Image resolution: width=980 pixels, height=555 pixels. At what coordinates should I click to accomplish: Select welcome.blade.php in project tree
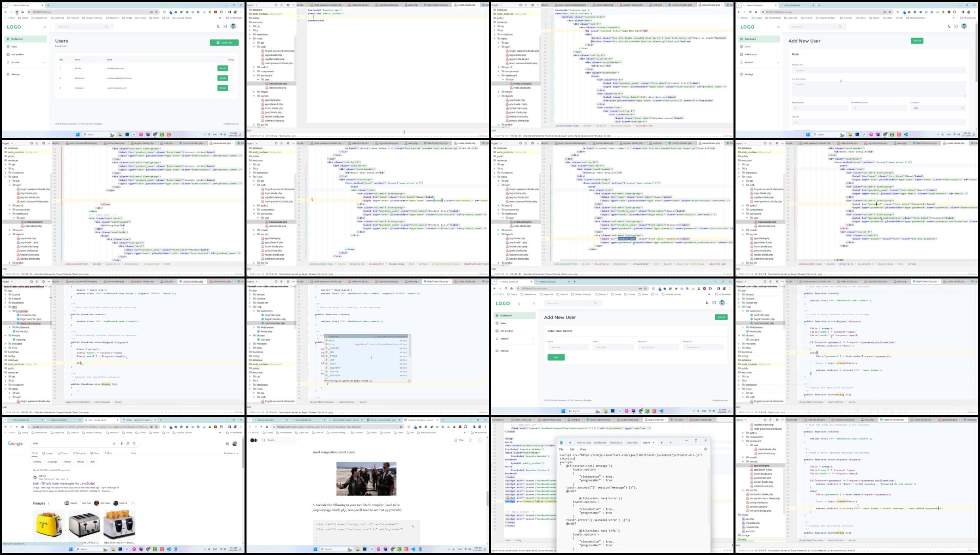click(760, 511)
